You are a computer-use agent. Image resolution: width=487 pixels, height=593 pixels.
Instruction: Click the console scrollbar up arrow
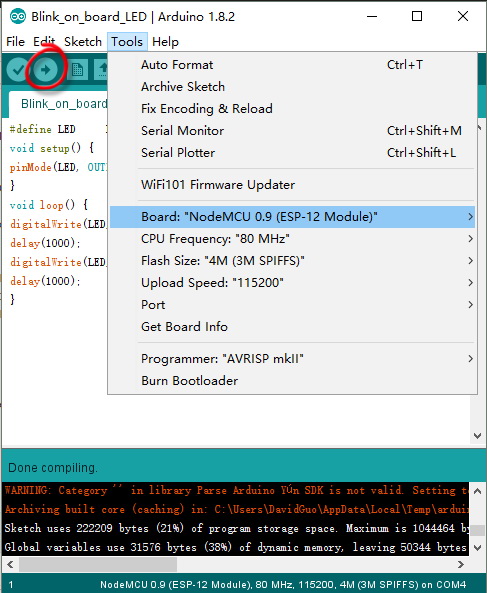[x=478, y=491]
